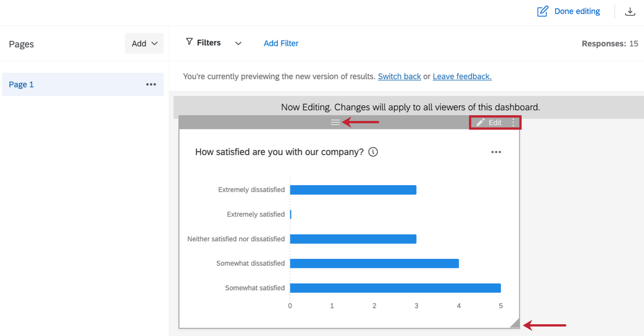Click the Done editing button

tap(577, 11)
